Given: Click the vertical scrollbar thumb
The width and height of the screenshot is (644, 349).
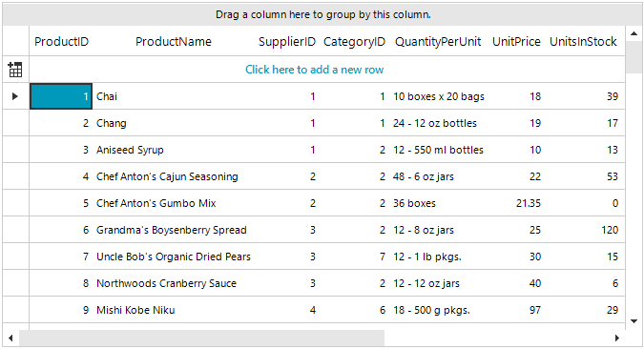Looking at the screenshot, I should (x=634, y=57).
